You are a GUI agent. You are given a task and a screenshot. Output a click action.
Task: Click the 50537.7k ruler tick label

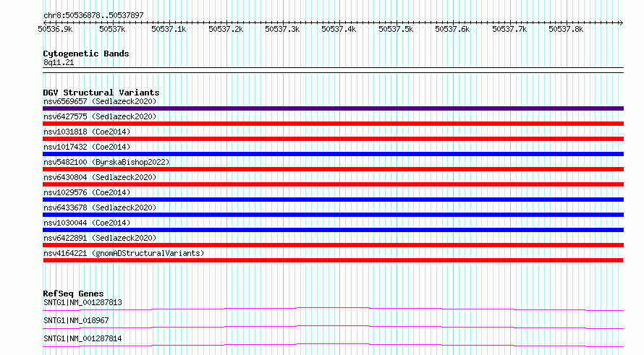[509, 29]
